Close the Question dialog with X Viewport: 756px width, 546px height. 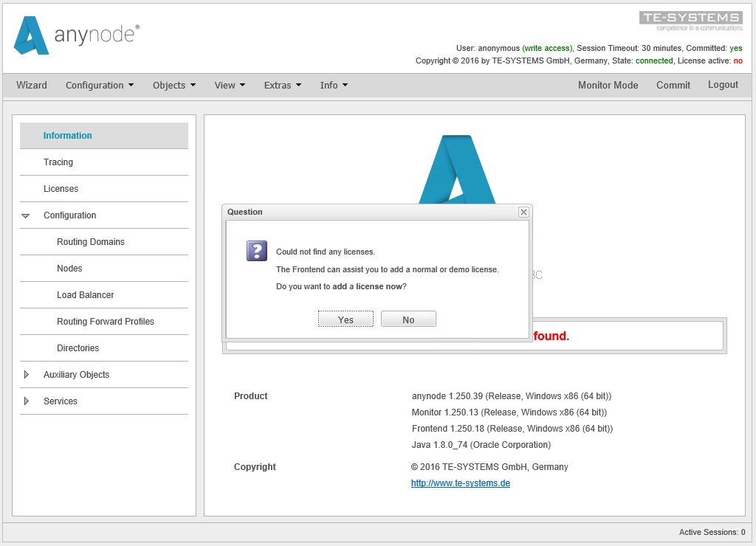pos(523,212)
